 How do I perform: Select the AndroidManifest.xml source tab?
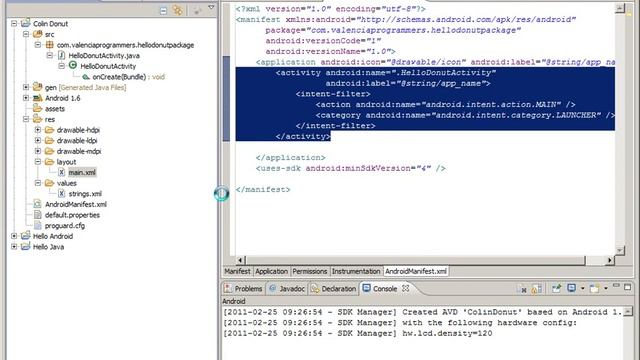click(416, 271)
